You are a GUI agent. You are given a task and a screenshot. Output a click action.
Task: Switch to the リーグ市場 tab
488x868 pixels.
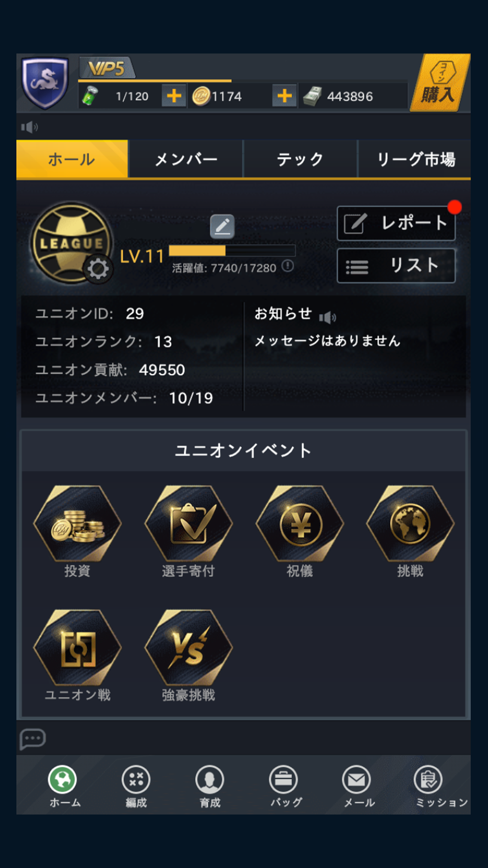tap(415, 159)
